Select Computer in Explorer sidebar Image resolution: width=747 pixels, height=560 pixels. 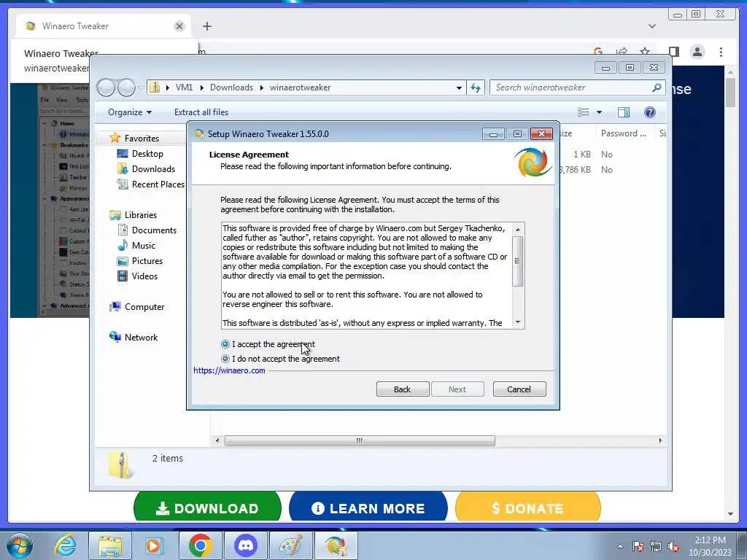[x=144, y=307]
